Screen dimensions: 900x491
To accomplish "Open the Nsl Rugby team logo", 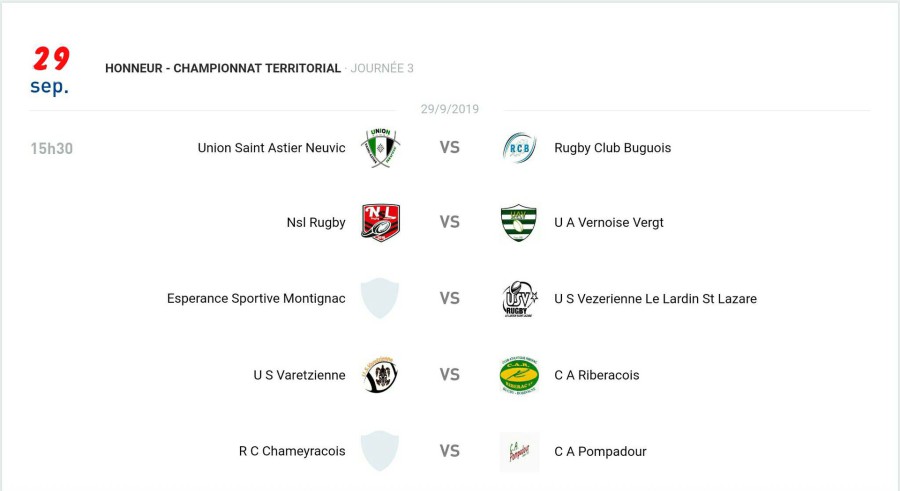I will click(x=380, y=222).
